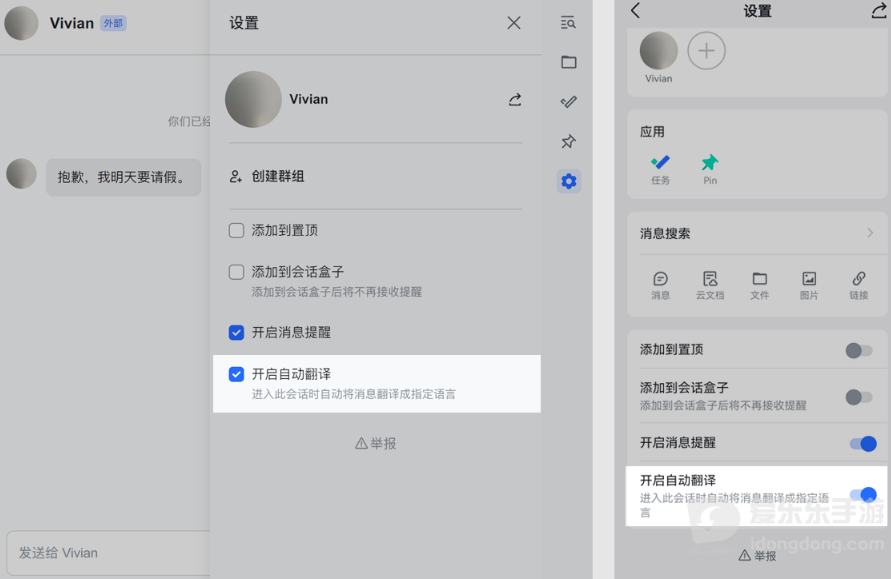Open the 任务 app in mobile settings

[x=660, y=169]
